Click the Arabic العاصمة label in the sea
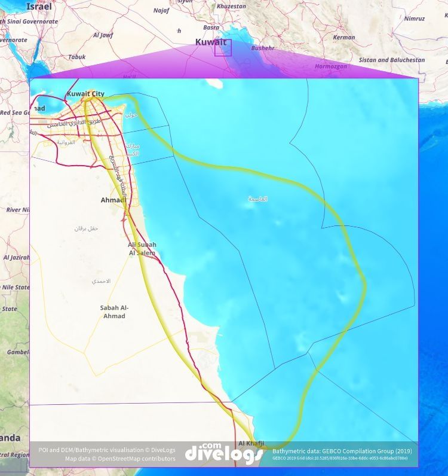Viewport: 448px width, 476px height. coord(258,199)
